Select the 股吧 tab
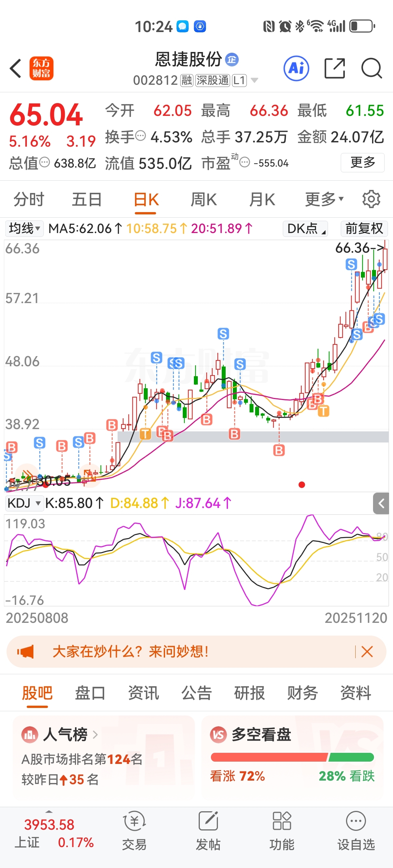This screenshot has height=868, width=393. tap(37, 693)
